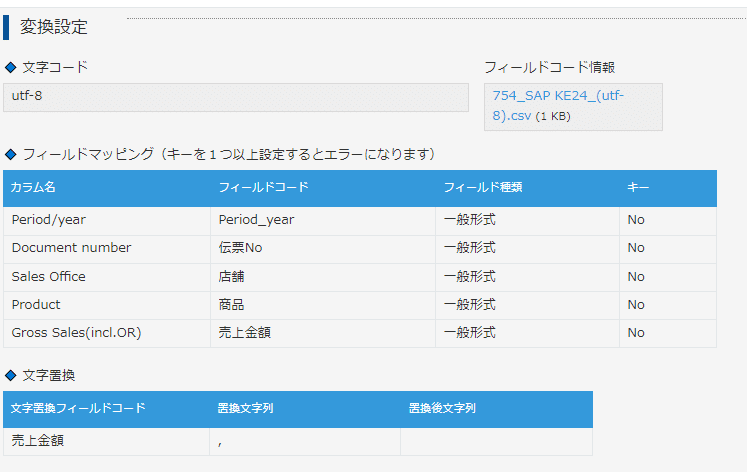Click the No key value in Product row
Image resolution: width=747 pixels, height=472 pixels.
click(x=636, y=304)
